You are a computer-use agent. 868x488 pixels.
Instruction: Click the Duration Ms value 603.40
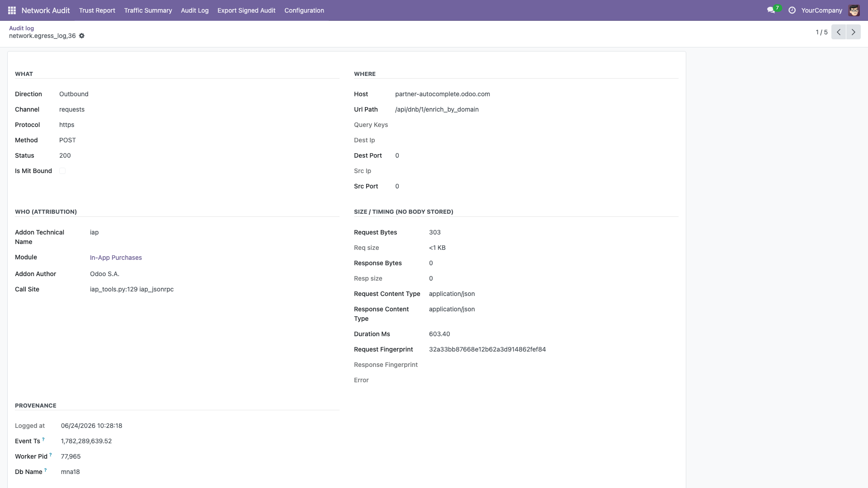[x=439, y=334]
